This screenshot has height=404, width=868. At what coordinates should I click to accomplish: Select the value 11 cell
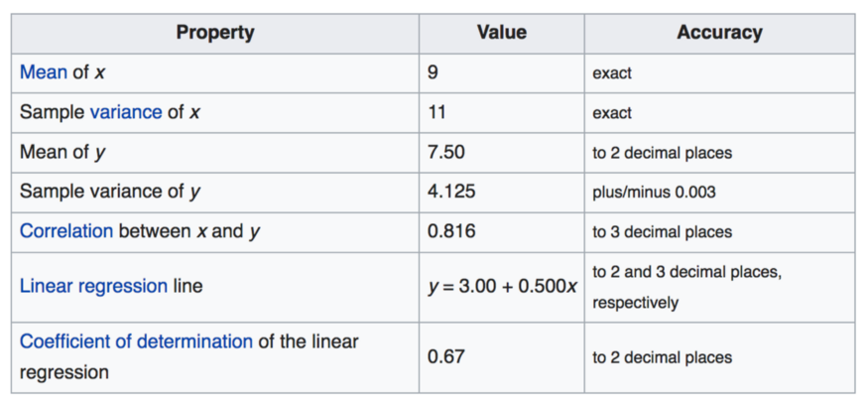436,112
